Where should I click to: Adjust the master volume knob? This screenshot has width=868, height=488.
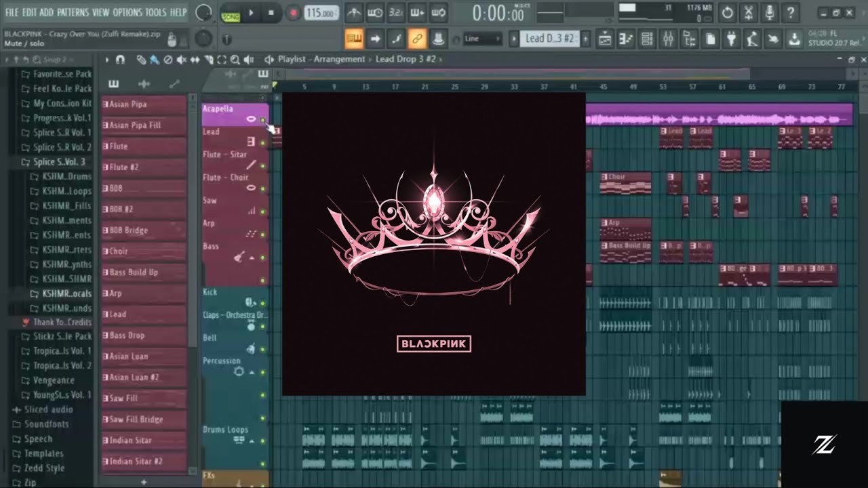pyautogui.click(x=203, y=12)
